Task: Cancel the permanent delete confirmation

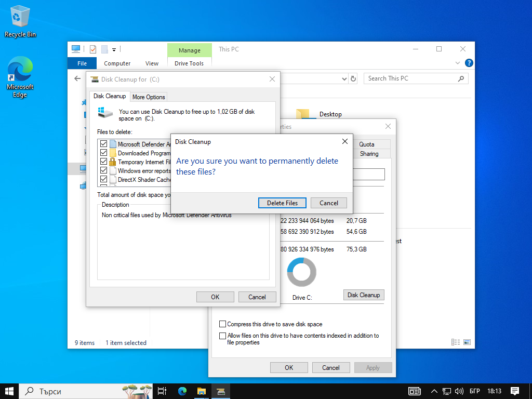Action: [x=329, y=203]
